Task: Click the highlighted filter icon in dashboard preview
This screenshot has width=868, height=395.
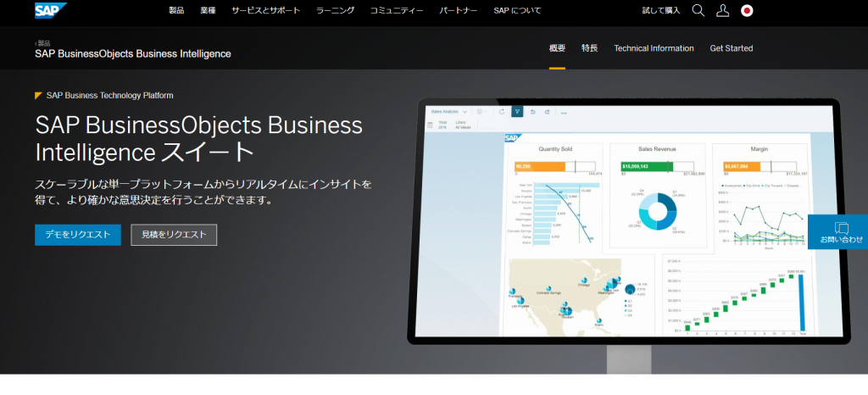Action: click(517, 112)
